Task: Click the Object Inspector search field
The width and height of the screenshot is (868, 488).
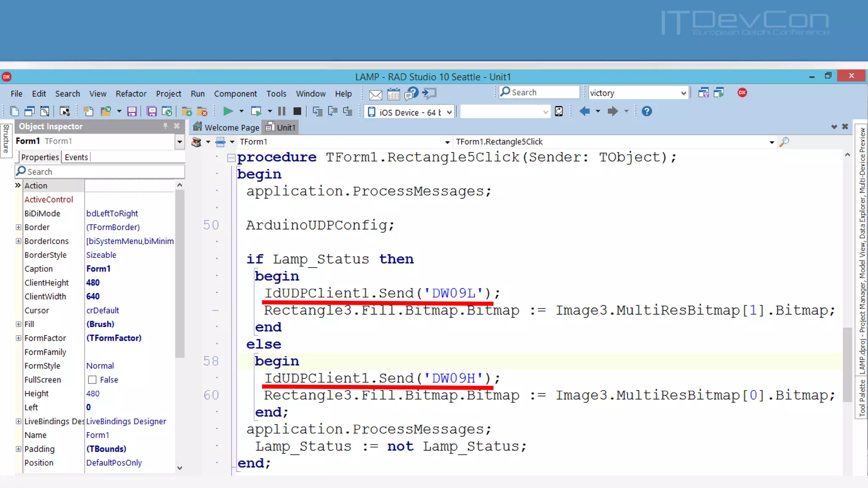Action: coord(102,172)
